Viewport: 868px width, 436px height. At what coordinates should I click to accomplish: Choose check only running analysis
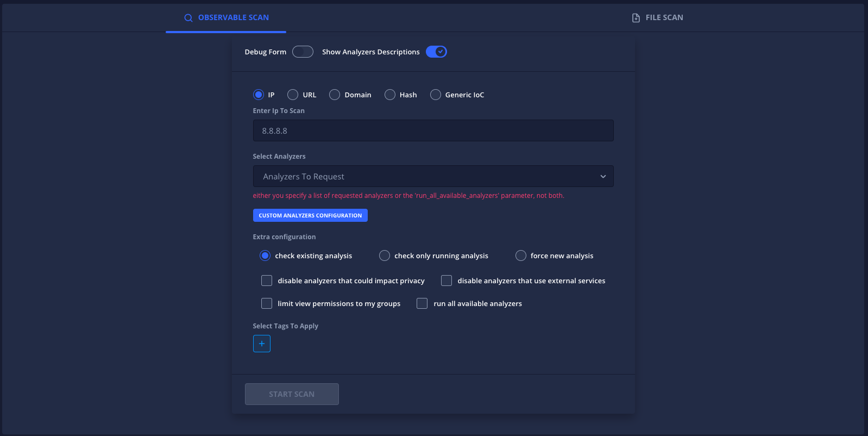click(x=385, y=256)
